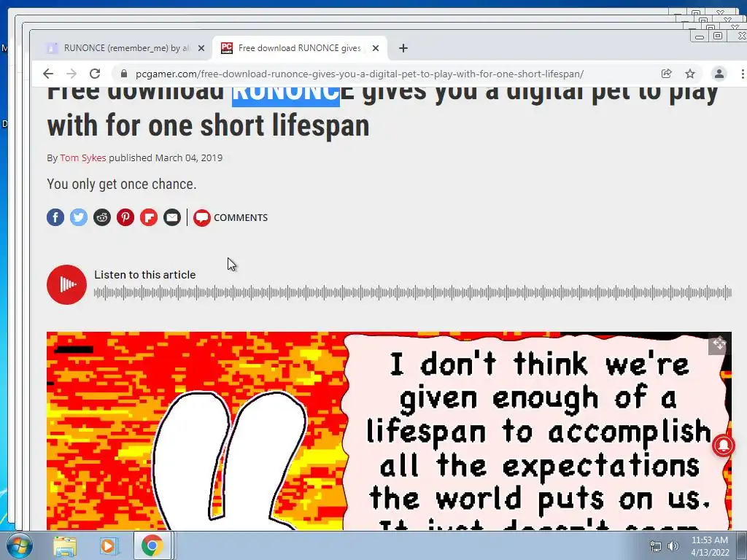Viewport: 747px width, 560px height.
Task: Open a new tab with plus button
Action: (x=403, y=48)
